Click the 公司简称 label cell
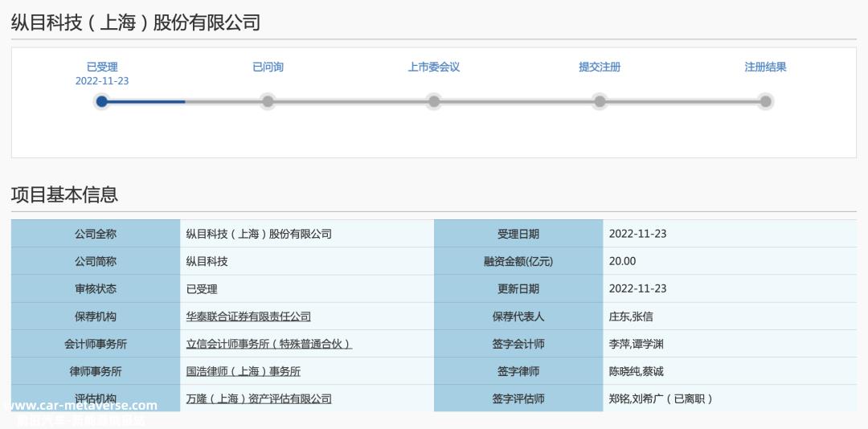 click(96, 261)
